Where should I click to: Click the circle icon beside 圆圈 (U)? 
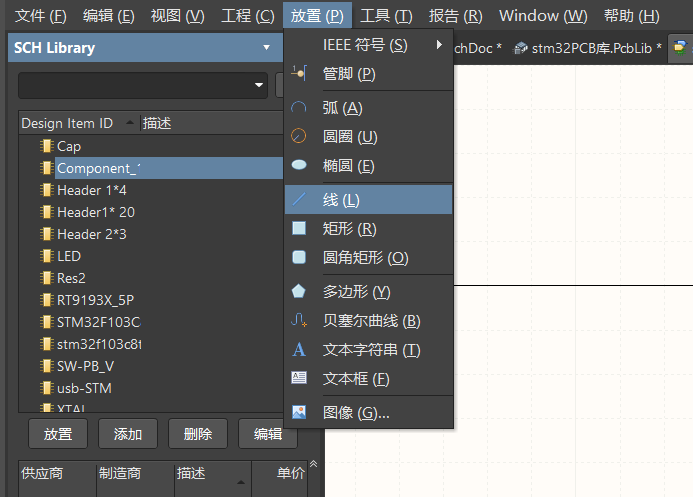pos(299,136)
